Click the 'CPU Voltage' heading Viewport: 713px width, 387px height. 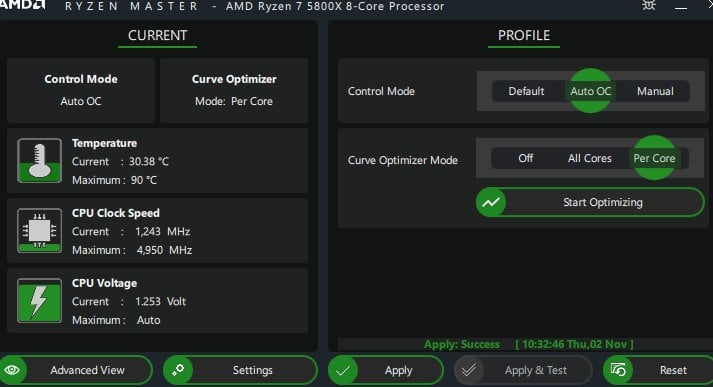pos(105,283)
